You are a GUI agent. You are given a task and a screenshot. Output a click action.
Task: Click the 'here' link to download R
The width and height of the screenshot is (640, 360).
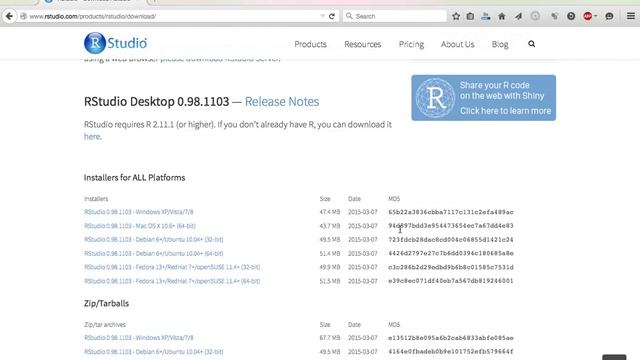coord(92,136)
